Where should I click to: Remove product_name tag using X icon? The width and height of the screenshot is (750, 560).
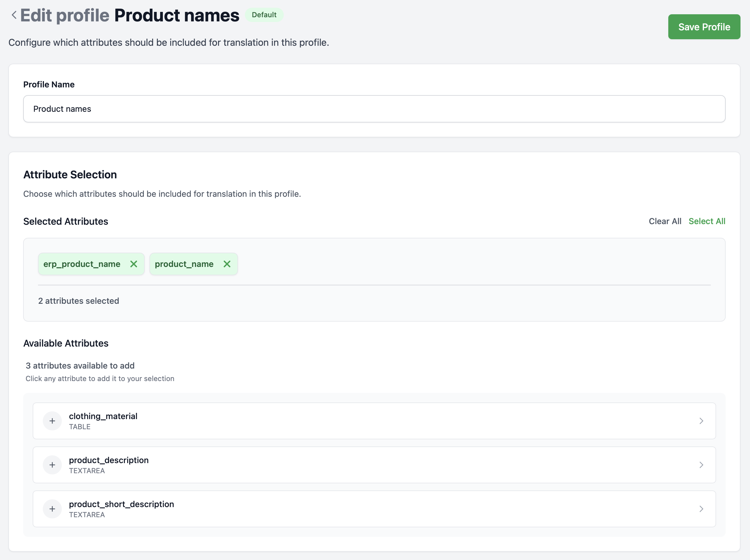click(x=227, y=264)
